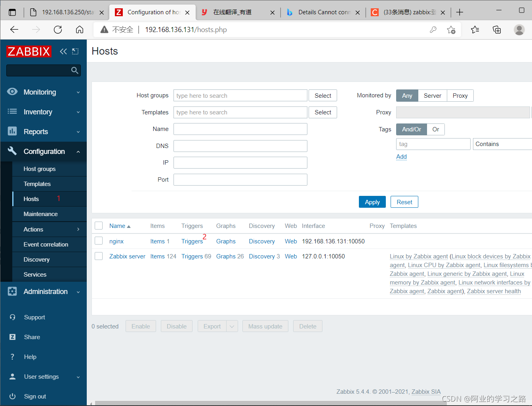532x406 pixels.
Task: Click the Monitoring eye icon
Action: [12, 92]
